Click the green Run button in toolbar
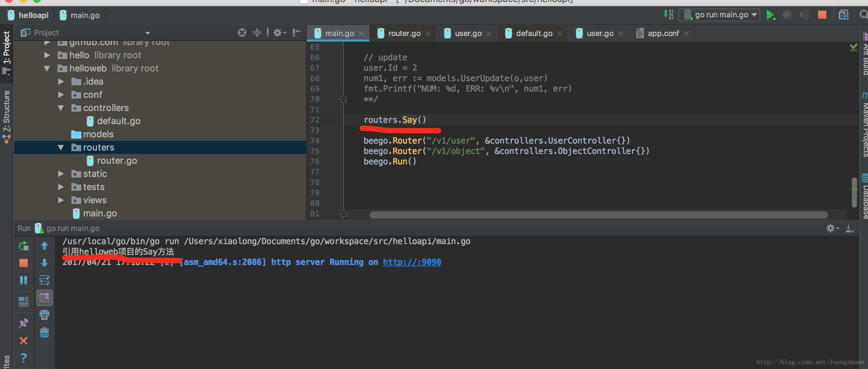868x369 pixels. 770,15
